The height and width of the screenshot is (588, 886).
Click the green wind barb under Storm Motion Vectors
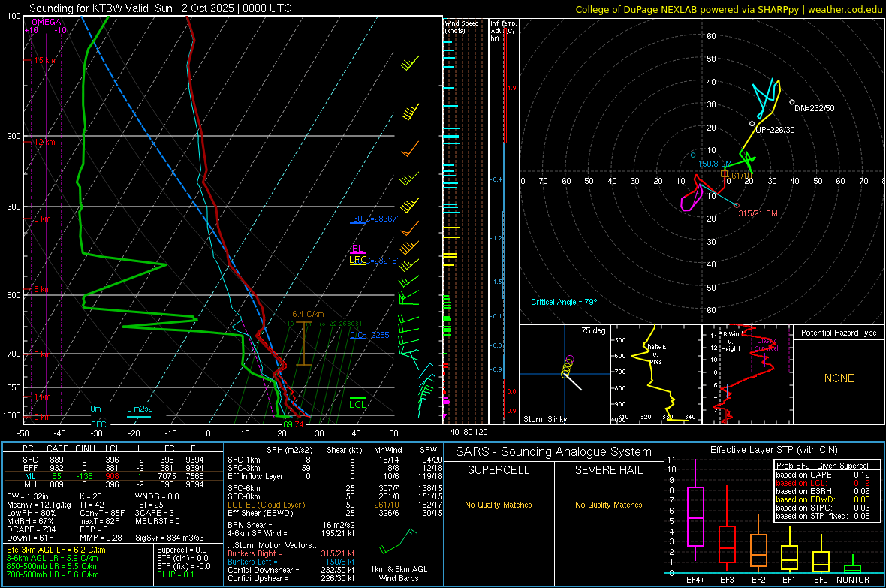coord(399,541)
